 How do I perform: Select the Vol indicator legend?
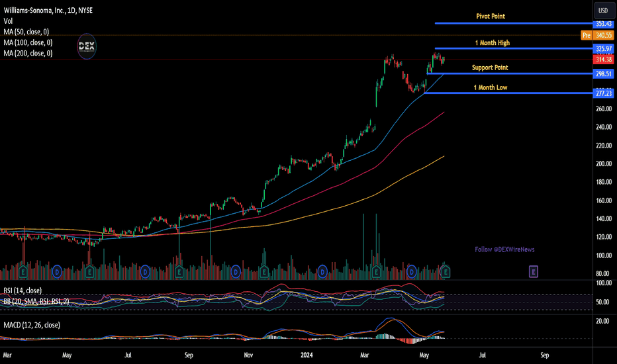click(8, 21)
